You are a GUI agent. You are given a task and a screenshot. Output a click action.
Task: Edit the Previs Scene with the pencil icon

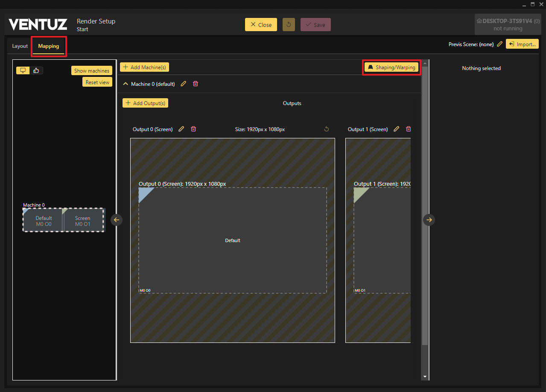click(x=500, y=44)
